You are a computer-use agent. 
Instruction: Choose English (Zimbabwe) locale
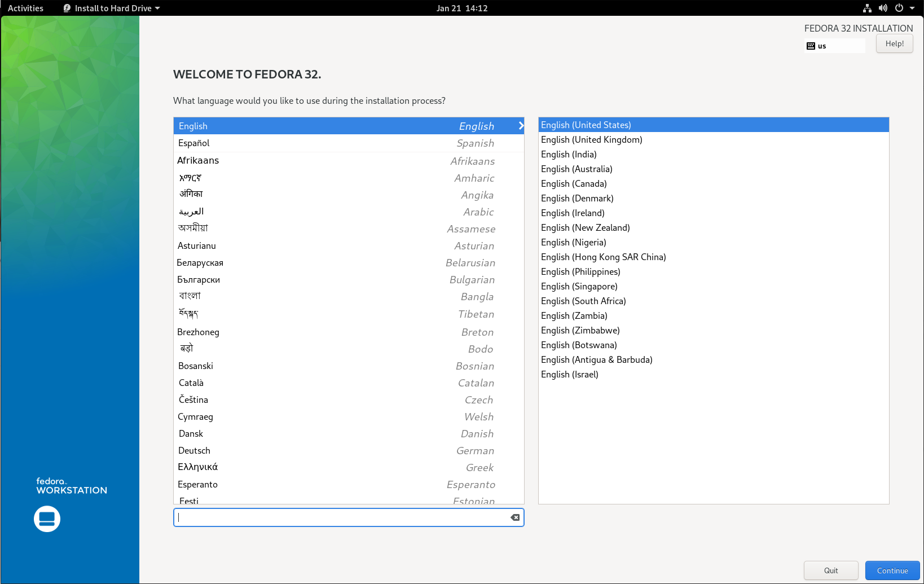click(x=714, y=330)
